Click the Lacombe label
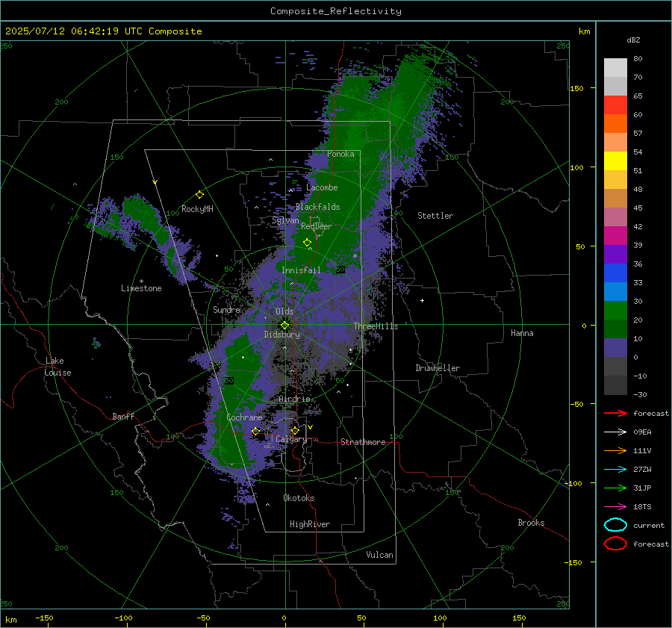The image size is (672, 628). point(322,187)
